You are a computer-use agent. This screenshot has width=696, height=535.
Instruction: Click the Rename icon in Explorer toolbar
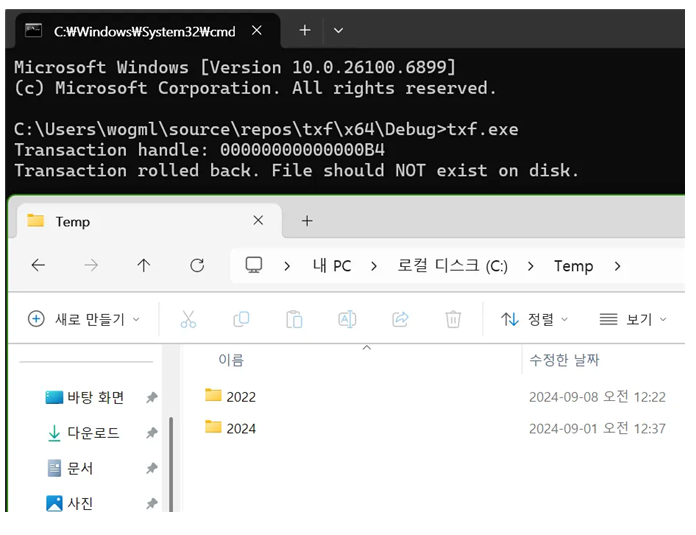(x=347, y=319)
